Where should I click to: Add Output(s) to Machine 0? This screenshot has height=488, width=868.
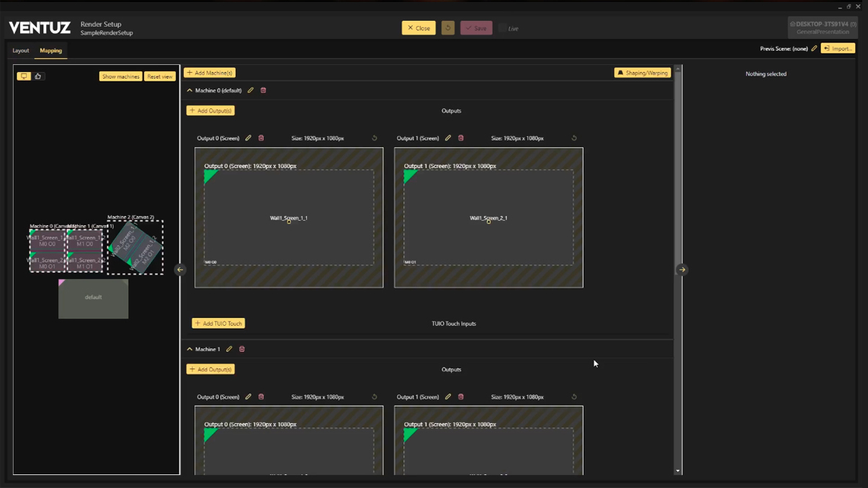[210, 111]
